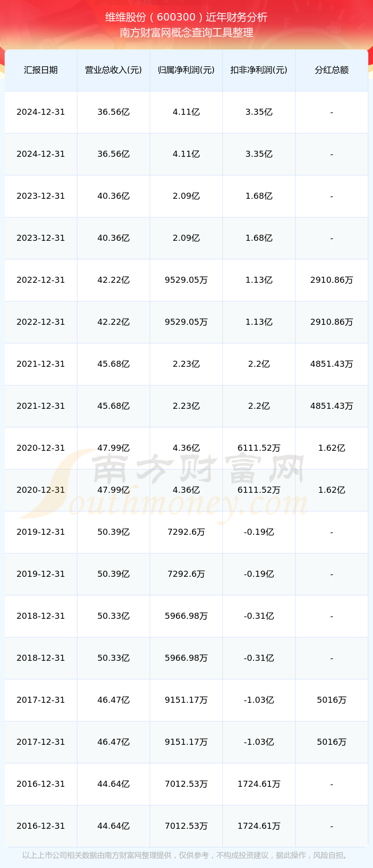The image size is (373, 868).
Task: Select the second 1.62亿 dividend cell
Action: (332, 490)
